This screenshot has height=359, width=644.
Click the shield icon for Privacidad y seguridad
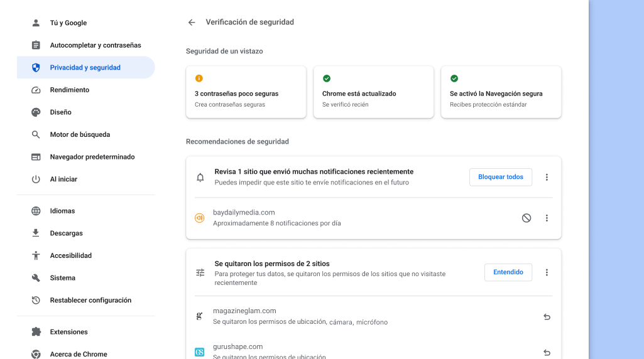[x=36, y=67]
